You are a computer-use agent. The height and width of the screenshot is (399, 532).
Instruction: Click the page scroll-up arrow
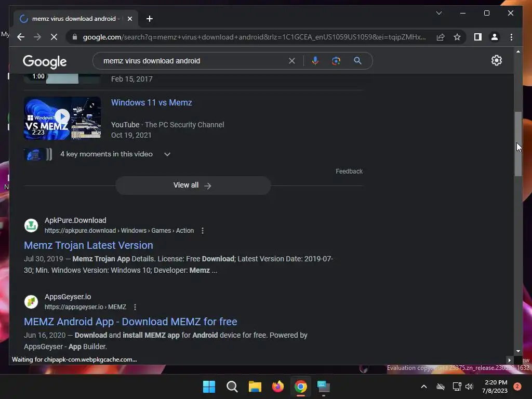pyautogui.click(x=518, y=51)
